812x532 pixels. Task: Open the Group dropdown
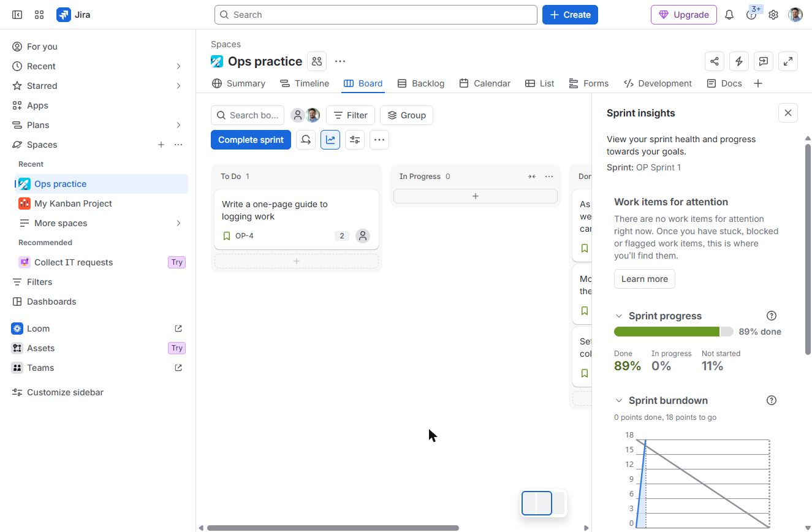[406, 115]
